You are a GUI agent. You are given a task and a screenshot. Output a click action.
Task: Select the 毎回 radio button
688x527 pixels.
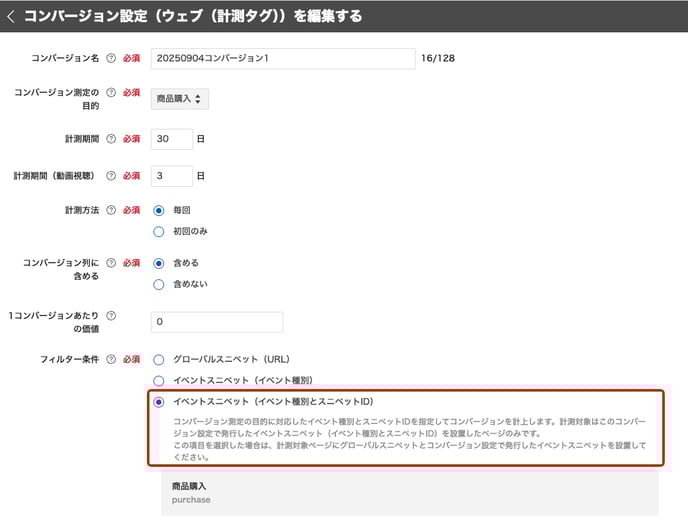158,211
